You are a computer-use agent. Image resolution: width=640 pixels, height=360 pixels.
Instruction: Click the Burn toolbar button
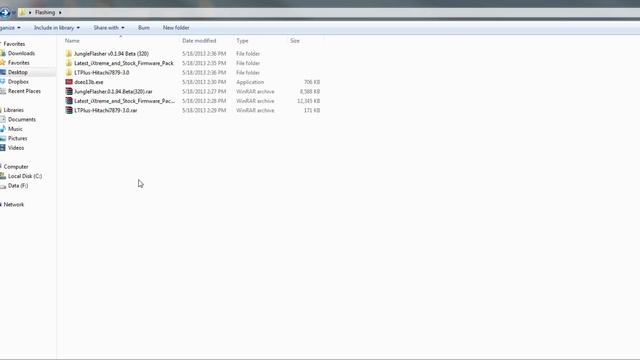[x=144, y=28]
